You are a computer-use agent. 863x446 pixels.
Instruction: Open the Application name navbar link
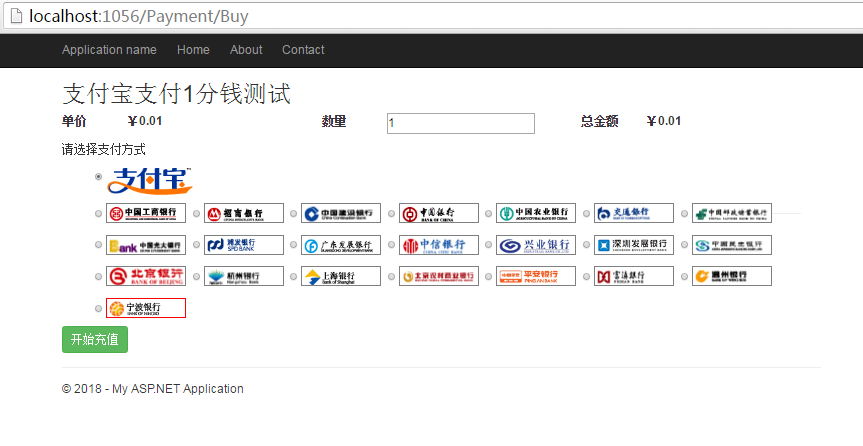[109, 50]
